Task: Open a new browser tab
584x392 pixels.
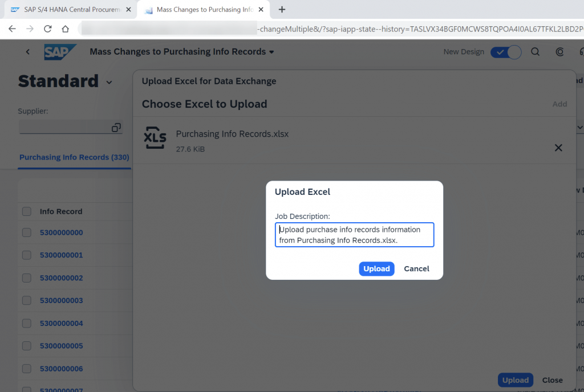Action: (282, 10)
